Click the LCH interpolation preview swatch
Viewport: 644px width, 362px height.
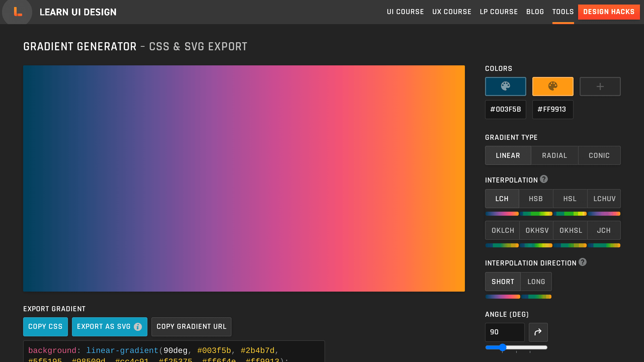(502, 214)
